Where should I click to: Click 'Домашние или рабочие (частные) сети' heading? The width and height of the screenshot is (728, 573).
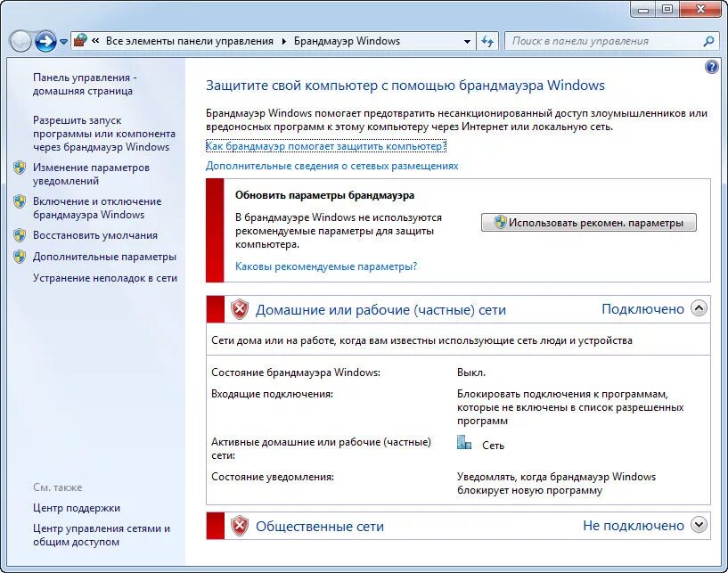click(x=380, y=310)
